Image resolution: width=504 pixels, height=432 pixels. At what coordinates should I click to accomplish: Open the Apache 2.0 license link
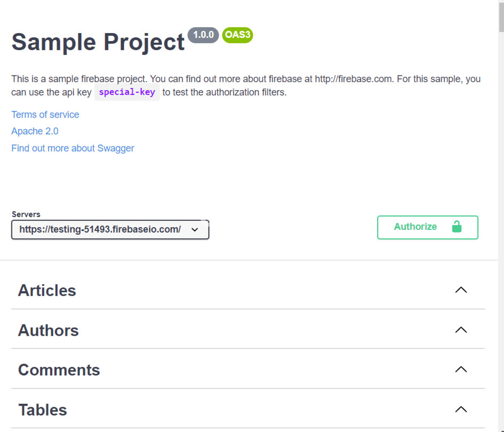[x=35, y=131]
